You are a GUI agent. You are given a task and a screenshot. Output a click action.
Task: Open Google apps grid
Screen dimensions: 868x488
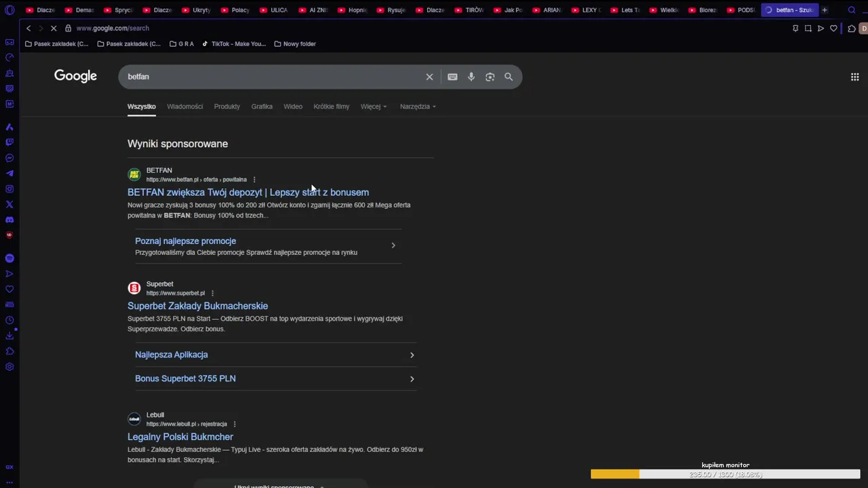click(x=854, y=77)
